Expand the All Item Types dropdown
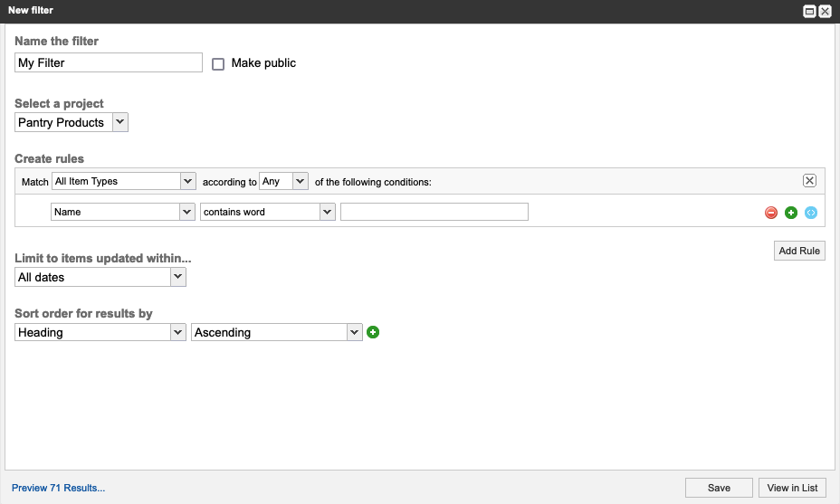 (124, 181)
